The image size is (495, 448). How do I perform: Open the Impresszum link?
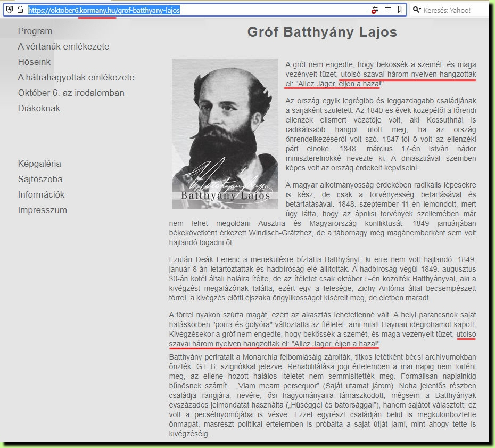click(x=42, y=210)
